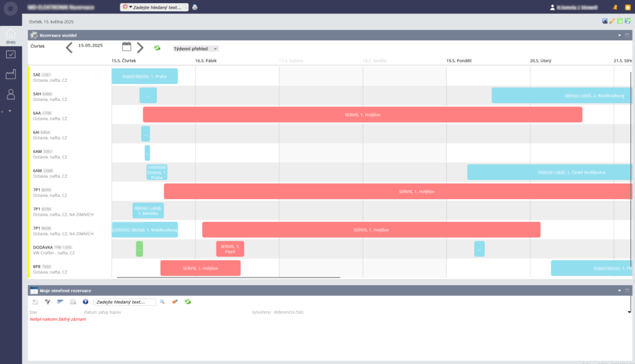Open the 8P8 'SERVIS, 1. Holýšov' block
Screen dimensions: 635x364
[200, 268]
